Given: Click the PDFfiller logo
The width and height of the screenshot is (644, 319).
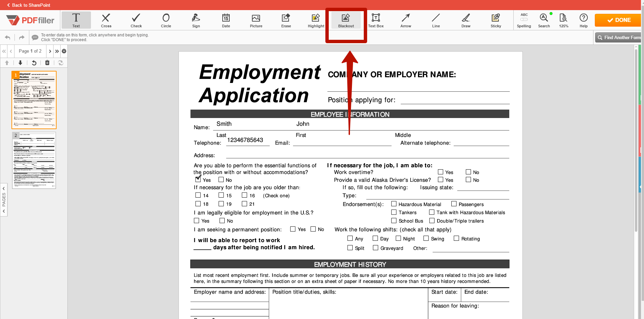Looking at the screenshot, I should click(x=30, y=20).
